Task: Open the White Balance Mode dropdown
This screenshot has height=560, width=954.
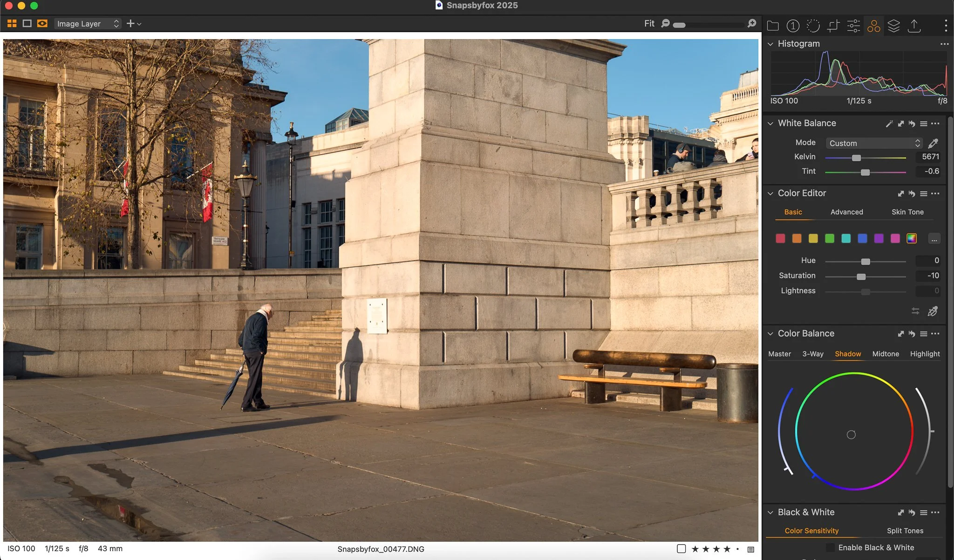Action: pos(874,143)
